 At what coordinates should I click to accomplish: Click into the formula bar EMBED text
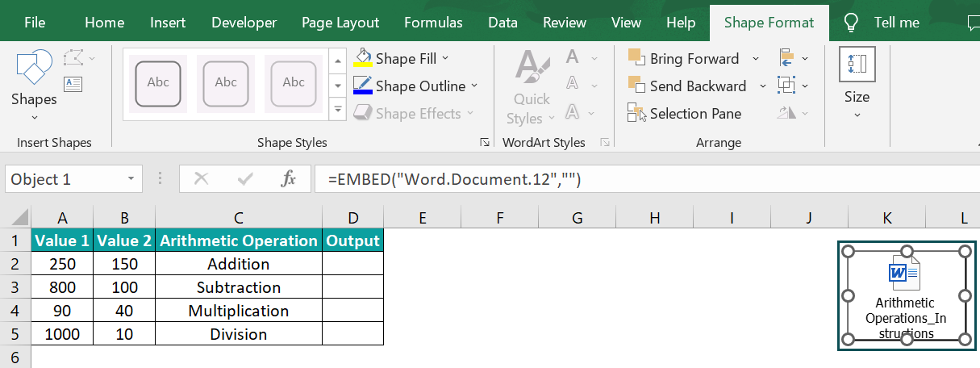454,179
